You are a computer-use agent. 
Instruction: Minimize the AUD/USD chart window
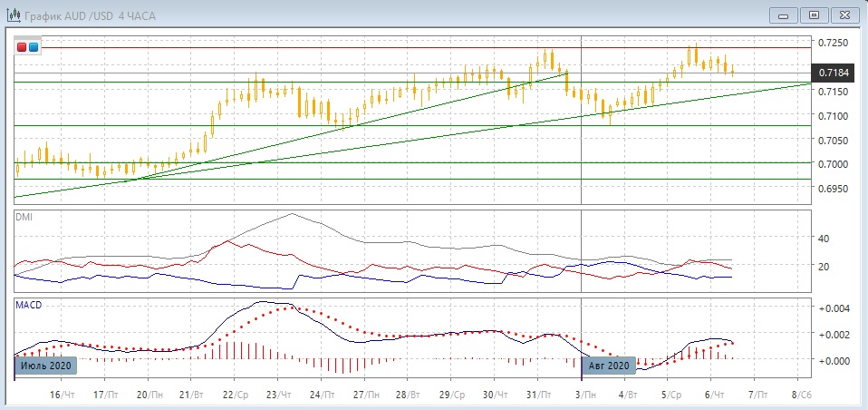coord(783,15)
